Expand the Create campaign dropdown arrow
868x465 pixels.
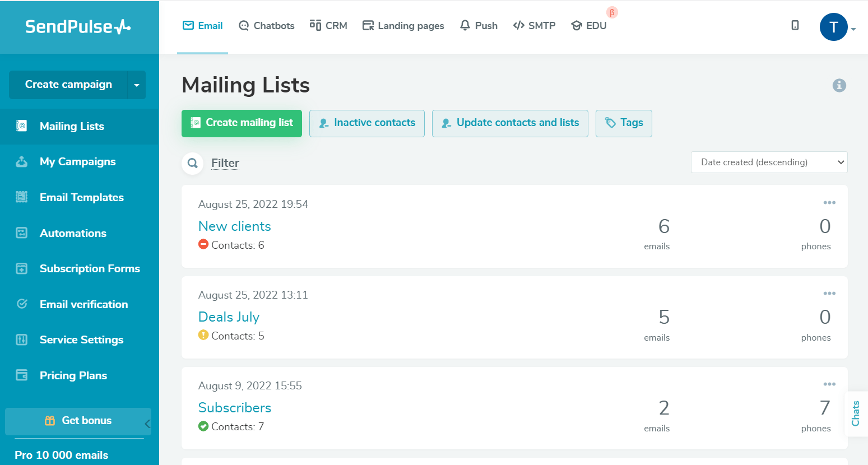click(x=137, y=85)
